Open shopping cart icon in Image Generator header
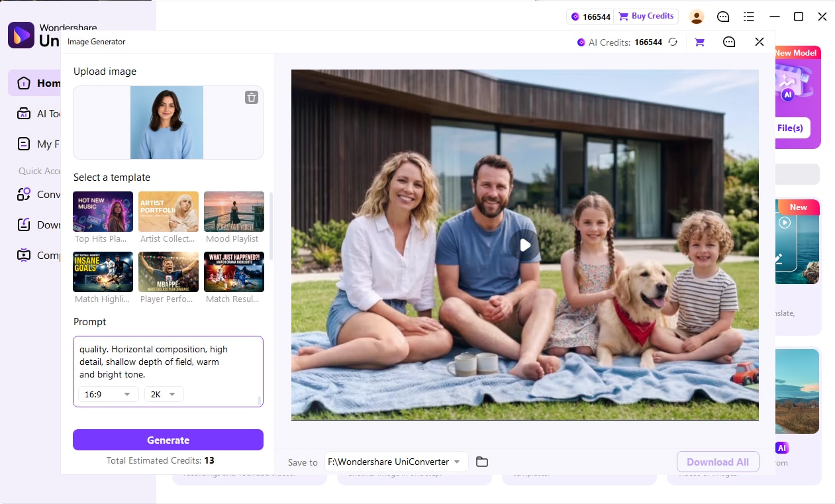 (x=699, y=42)
